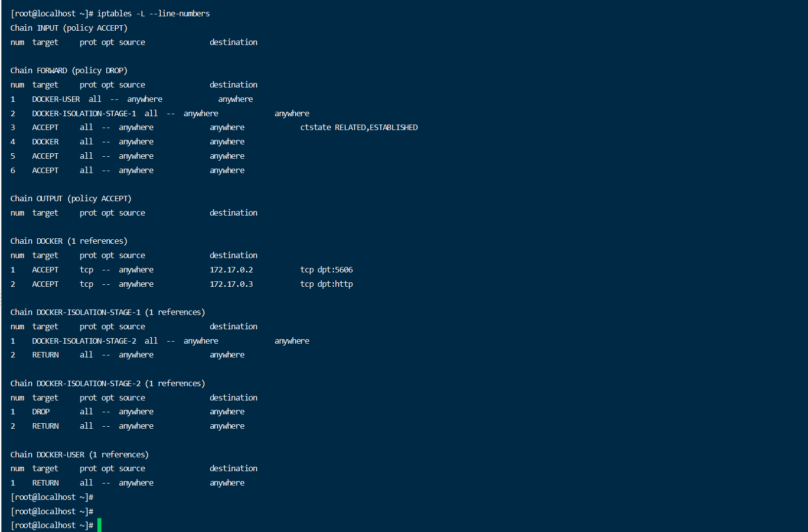Viewport: 808px width, 532px height.
Task: Click the iptables -L --line-numbers command text
Action: pyautogui.click(x=153, y=14)
